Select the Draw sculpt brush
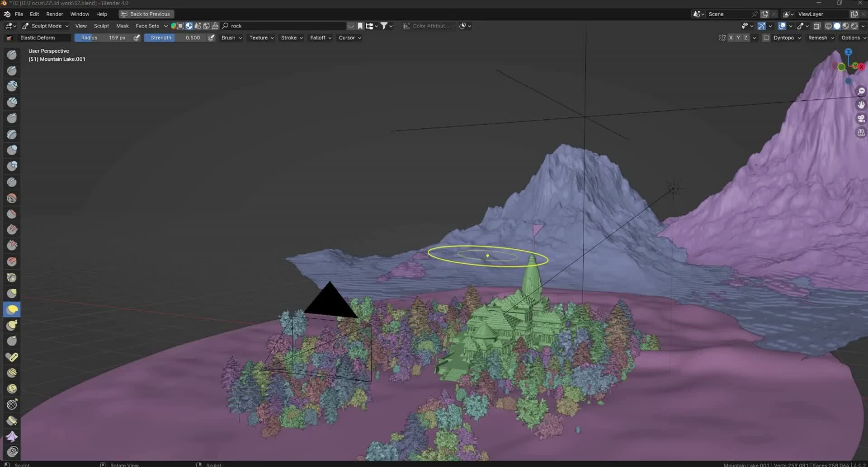The width and height of the screenshot is (868, 467). point(12,55)
